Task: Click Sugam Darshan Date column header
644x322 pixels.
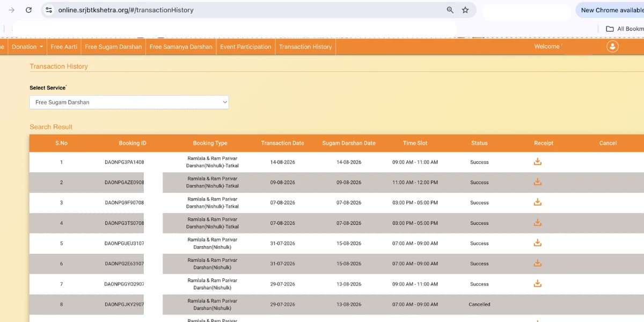Action: (x=349, y=143)
